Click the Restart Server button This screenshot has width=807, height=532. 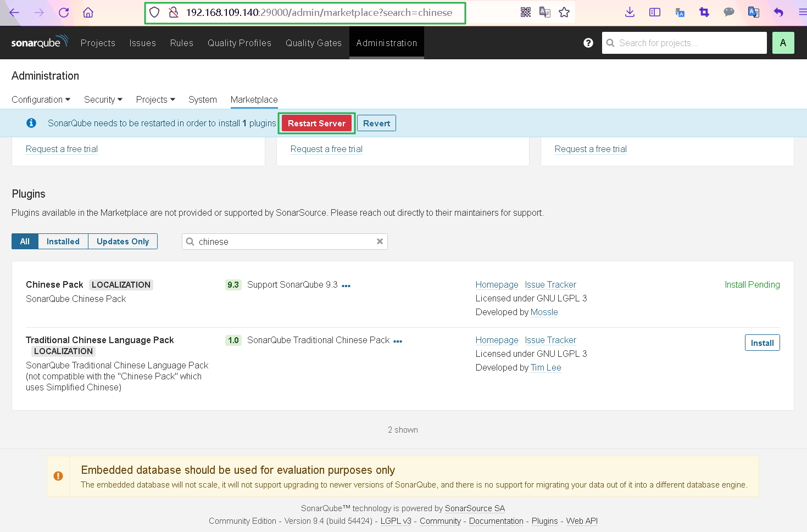pos(316,124)
